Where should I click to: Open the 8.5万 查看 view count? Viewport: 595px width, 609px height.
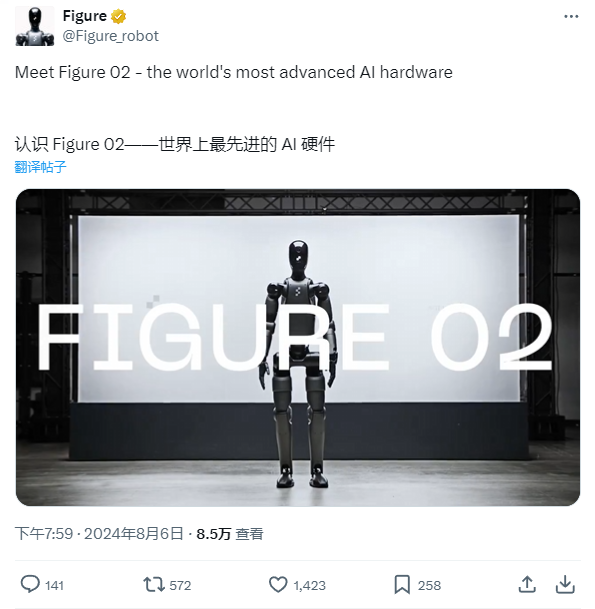tap(230, 534)
